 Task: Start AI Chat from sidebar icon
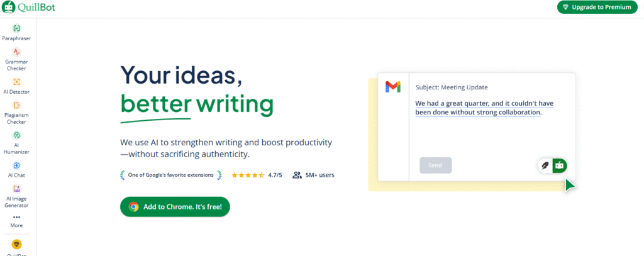(x=16, y=165)
